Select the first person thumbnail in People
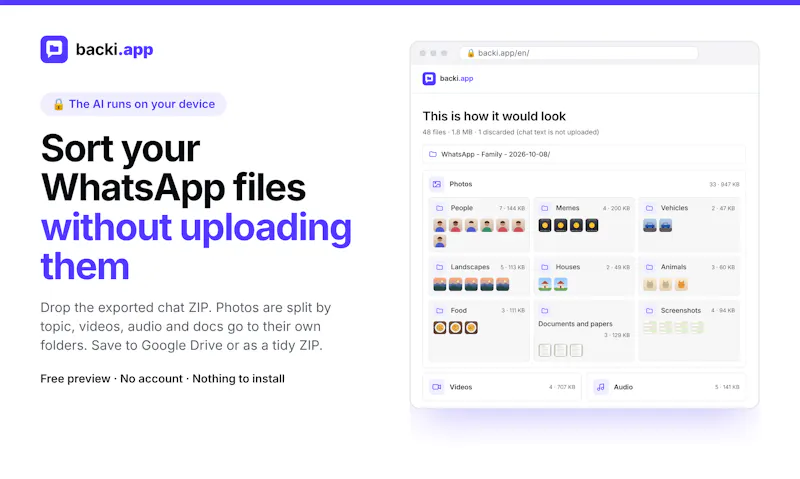 [x=440, y=225]
